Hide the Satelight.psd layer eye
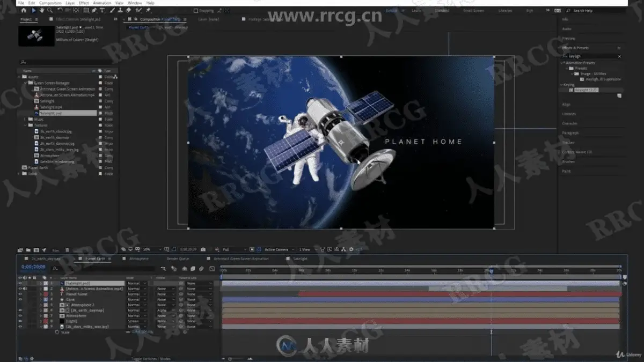 [20, 283]
